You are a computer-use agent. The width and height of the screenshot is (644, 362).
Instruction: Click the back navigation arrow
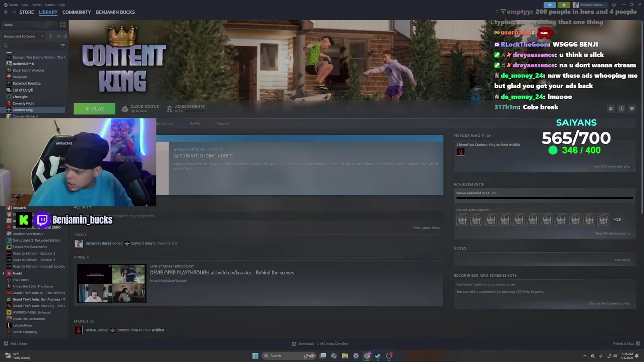pyautogui.click(x=5, y=12)
